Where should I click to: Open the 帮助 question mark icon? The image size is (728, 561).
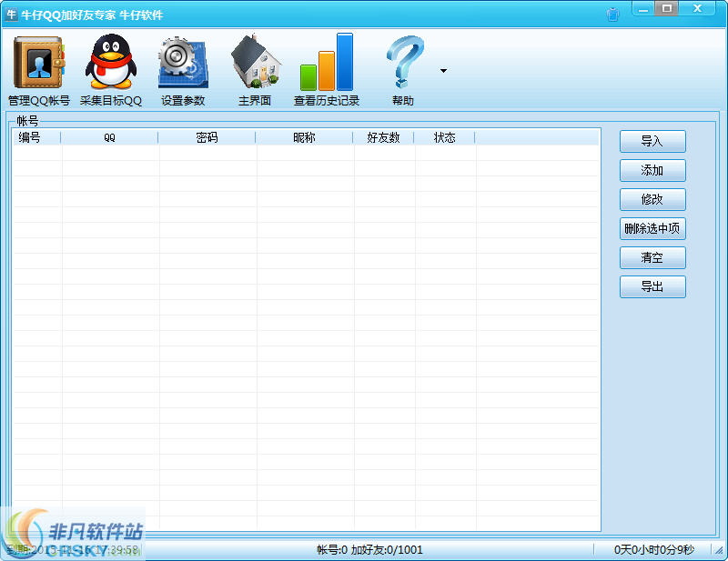403,63
